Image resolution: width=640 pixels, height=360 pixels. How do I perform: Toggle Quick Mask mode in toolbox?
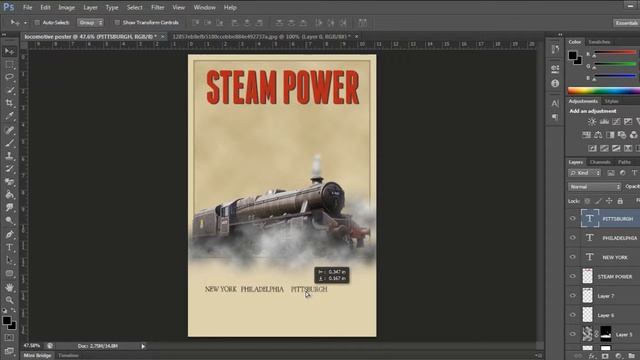click(9, 338)
